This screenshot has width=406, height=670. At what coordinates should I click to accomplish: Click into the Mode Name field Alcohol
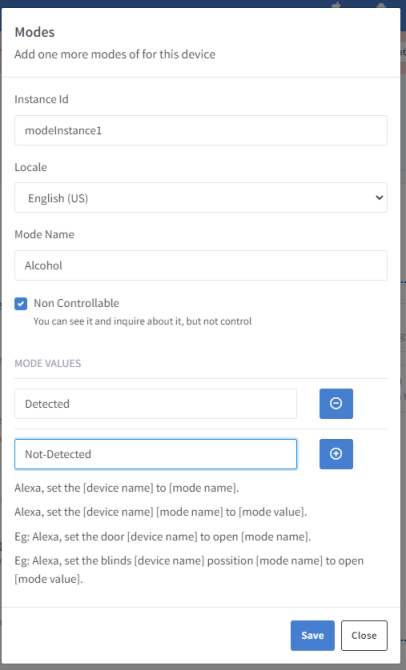[201, 265]
